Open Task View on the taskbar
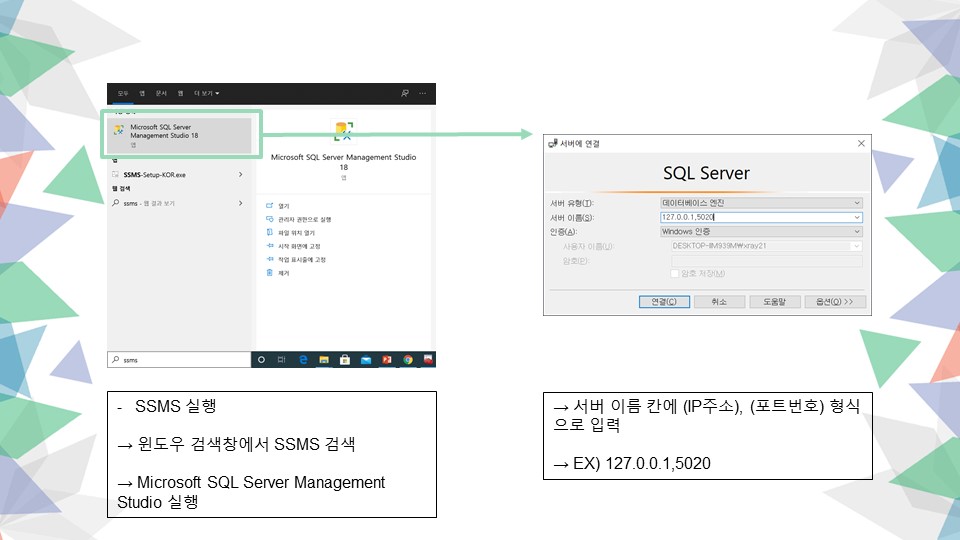 282,359
